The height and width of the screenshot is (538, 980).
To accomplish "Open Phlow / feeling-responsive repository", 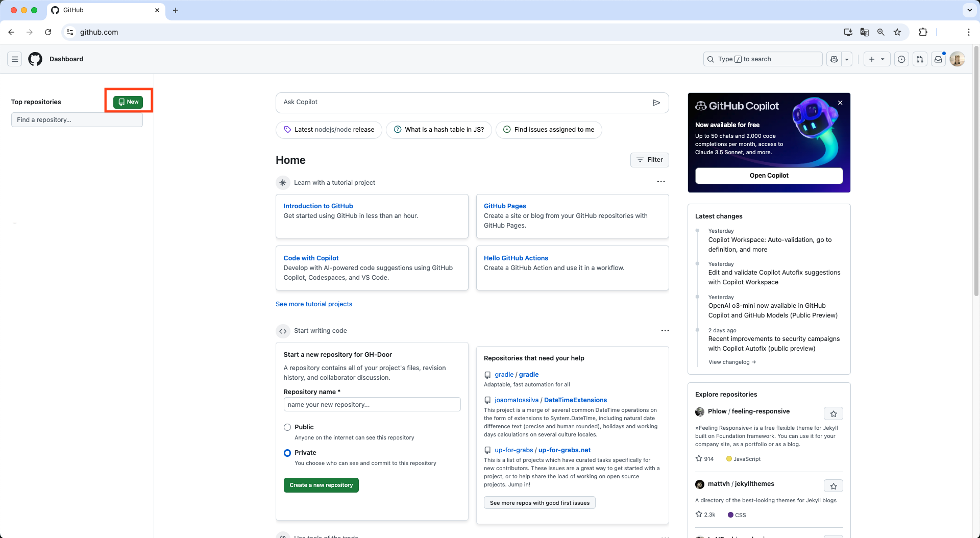I will 749,411.
